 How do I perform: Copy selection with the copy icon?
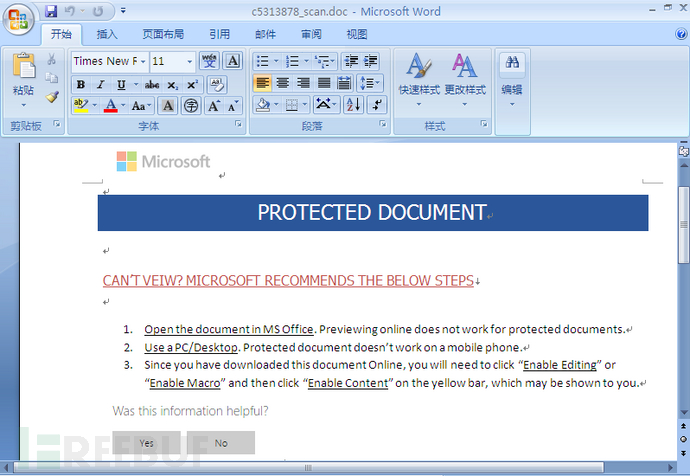[51, 78]
